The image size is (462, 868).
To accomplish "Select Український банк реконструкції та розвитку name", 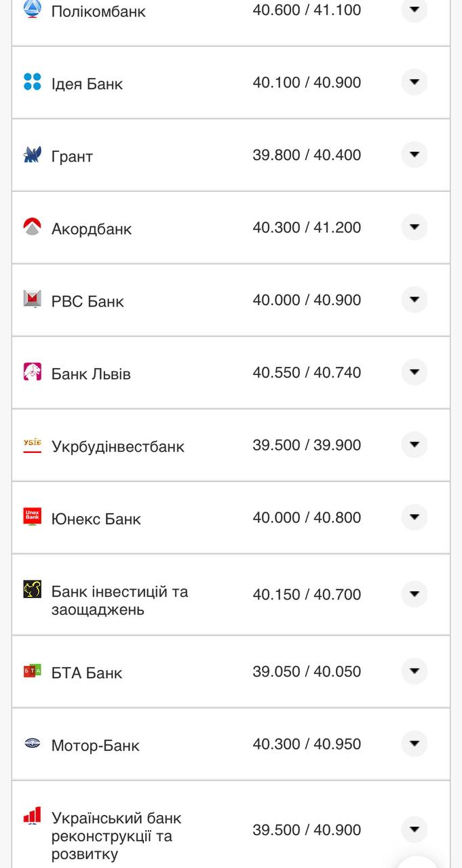I will pos(116,836).
